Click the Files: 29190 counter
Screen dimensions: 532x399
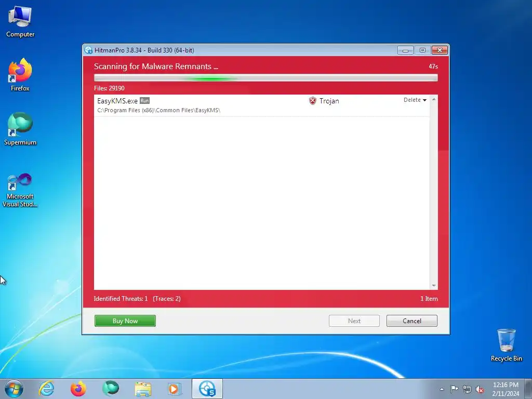coord(109,88)
